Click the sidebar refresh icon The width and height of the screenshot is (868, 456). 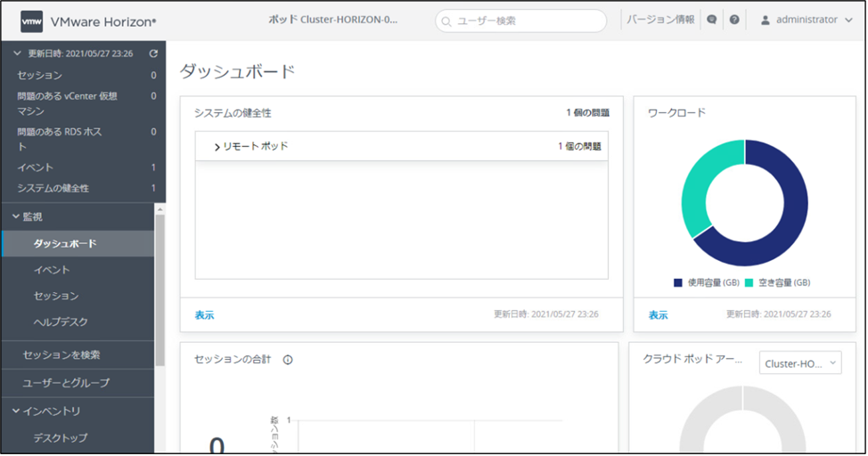click(x=153, y=53)
